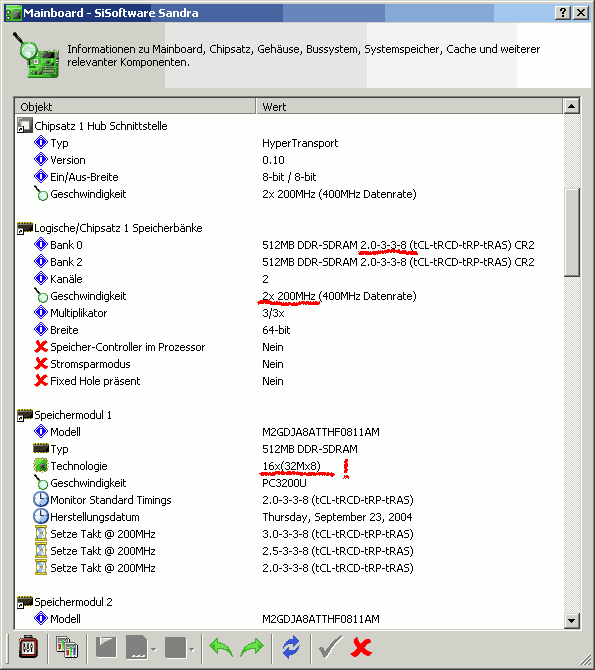Click the Objekt column header
595x670 pixels.
[135, 106]
